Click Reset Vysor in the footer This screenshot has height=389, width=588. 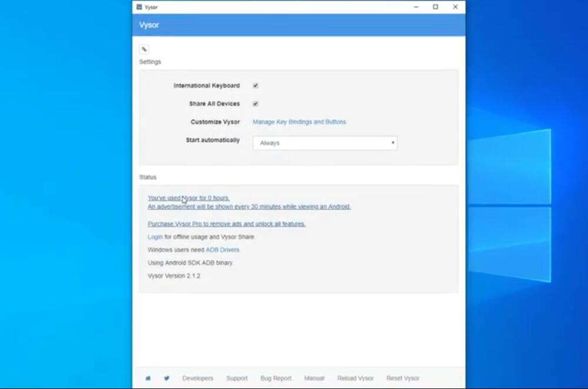click(403, 378)
